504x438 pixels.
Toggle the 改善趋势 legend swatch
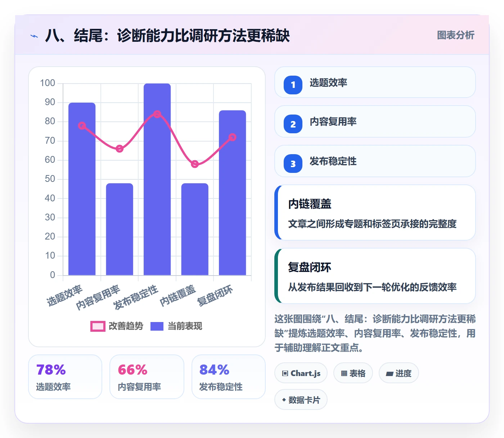(x=98, y=326)
